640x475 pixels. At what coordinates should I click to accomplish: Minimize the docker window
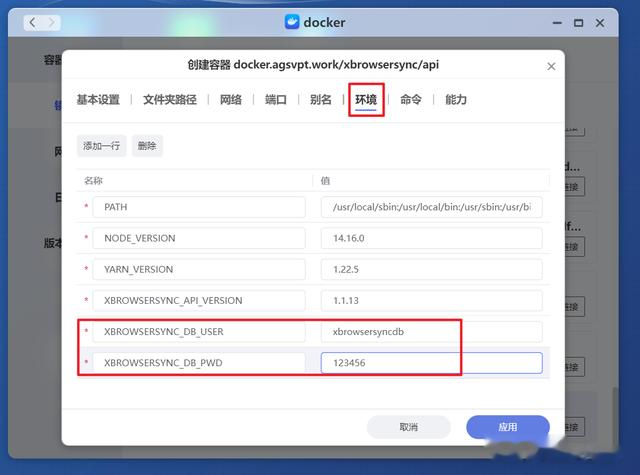[x=557, y=23]
